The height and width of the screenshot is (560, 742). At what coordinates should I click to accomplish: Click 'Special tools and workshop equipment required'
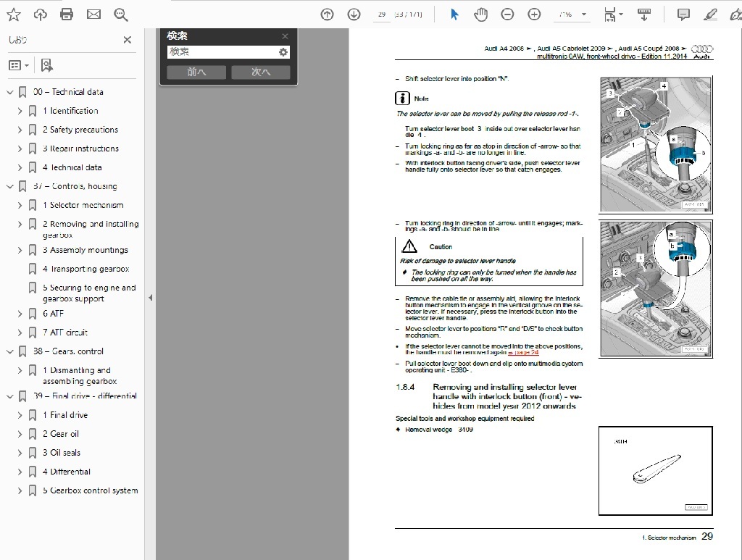(x=464, y=419)
